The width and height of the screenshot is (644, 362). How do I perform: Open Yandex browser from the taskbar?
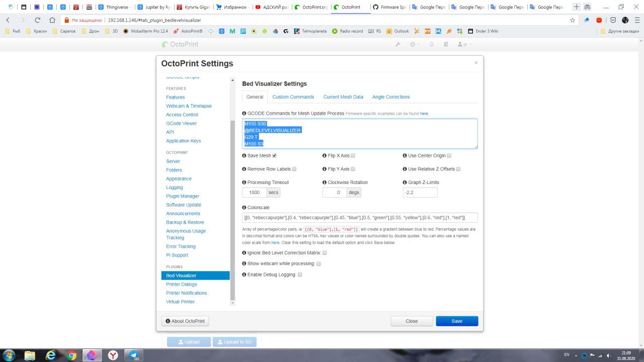tap(114, 355)
